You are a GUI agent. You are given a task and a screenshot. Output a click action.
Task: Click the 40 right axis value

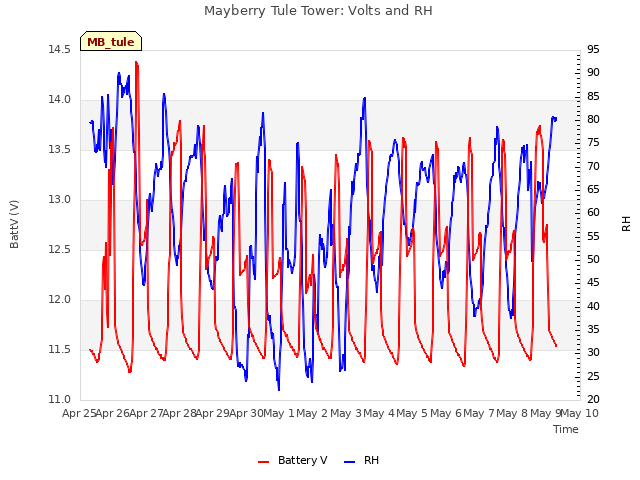593,306
